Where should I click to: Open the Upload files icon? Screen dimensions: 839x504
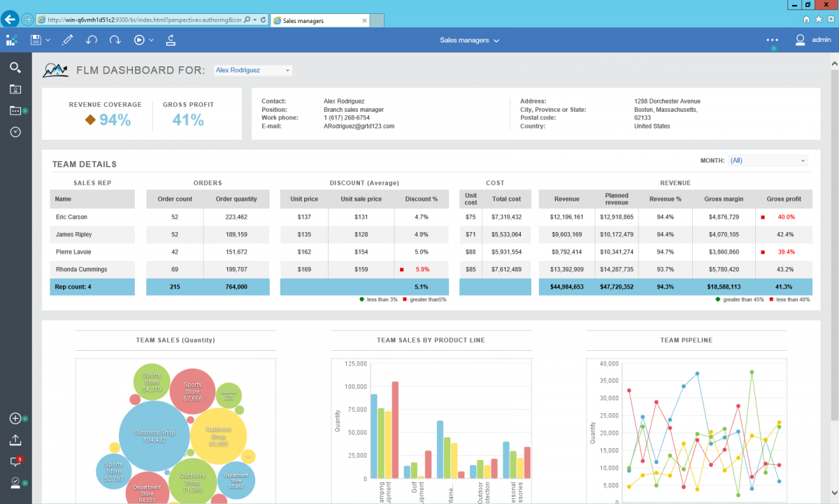(x=14, y=440)
